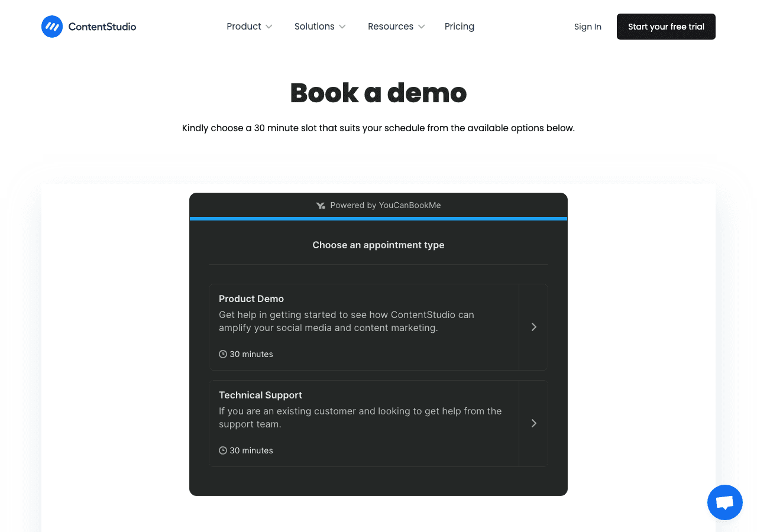Click the 'Choose an appointment type' heading
The image size is (757, 532).
tap(378, 245)
